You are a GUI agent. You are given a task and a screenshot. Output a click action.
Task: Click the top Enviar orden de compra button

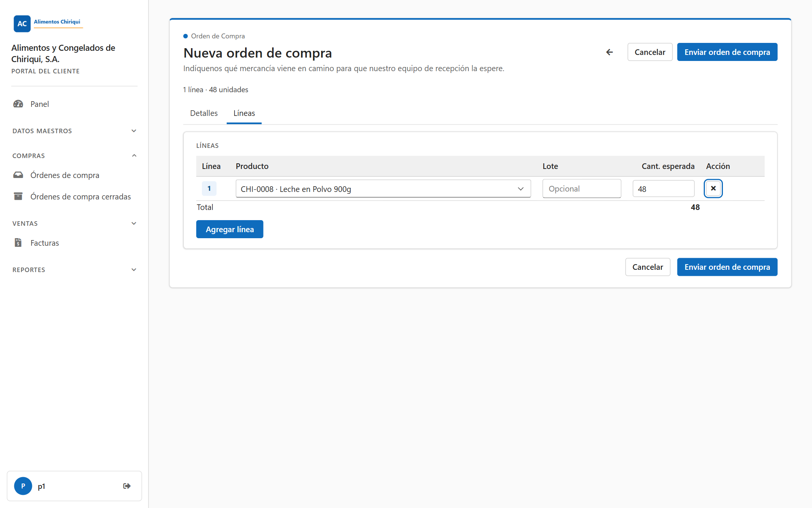[727, 52]
